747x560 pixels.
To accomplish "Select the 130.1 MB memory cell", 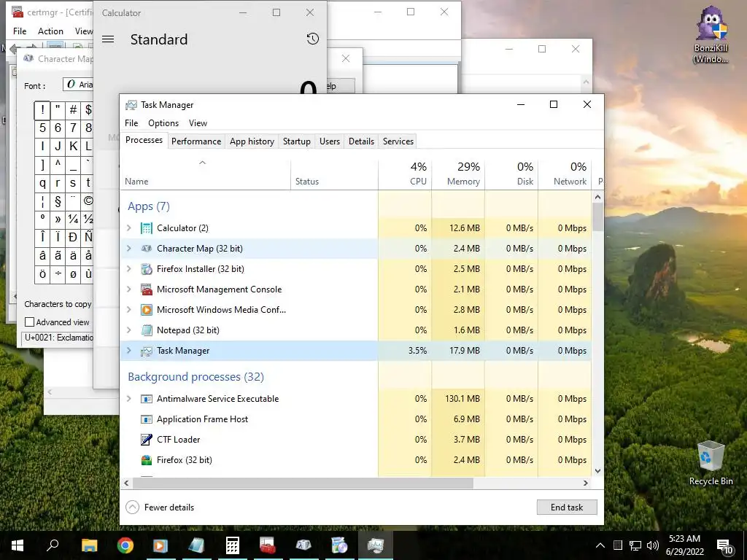I will point(458,399).
